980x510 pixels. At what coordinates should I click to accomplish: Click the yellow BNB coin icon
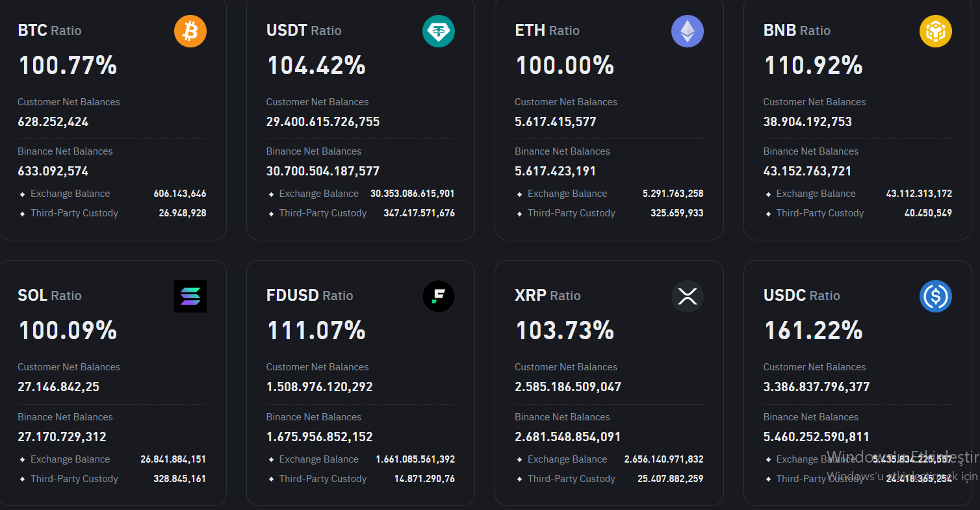[x=936, y=31]
